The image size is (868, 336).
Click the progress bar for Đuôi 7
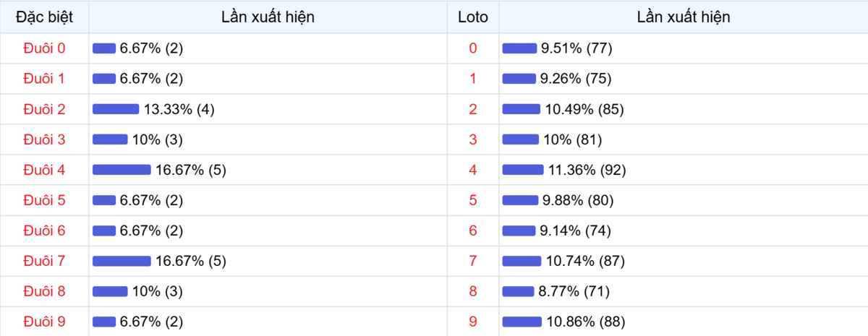pos(122,261)
